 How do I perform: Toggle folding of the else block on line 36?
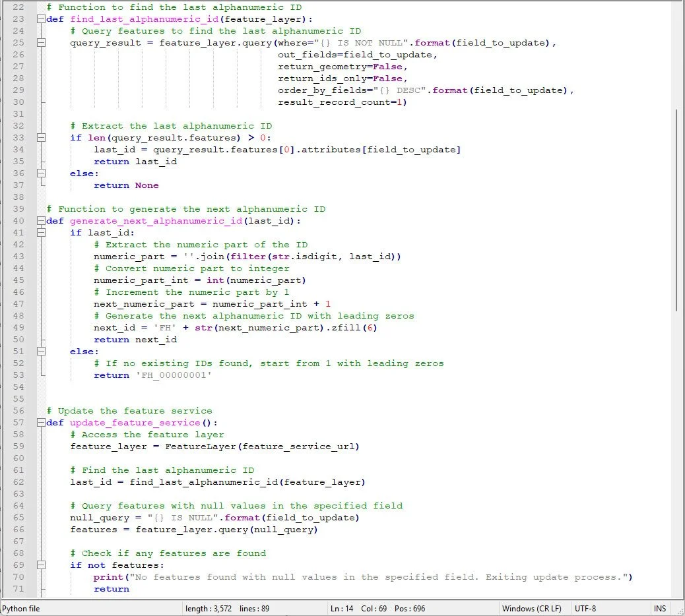point(41,173)
